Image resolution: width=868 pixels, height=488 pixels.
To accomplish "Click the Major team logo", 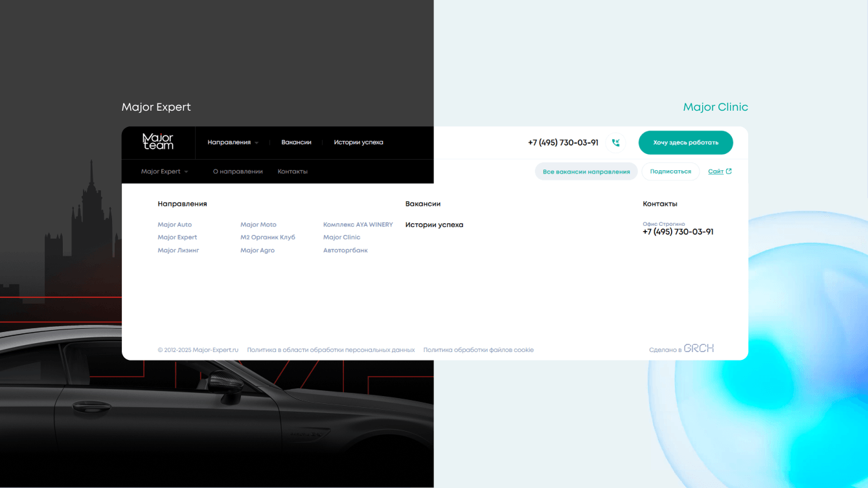I will click(x=158, y=142).
